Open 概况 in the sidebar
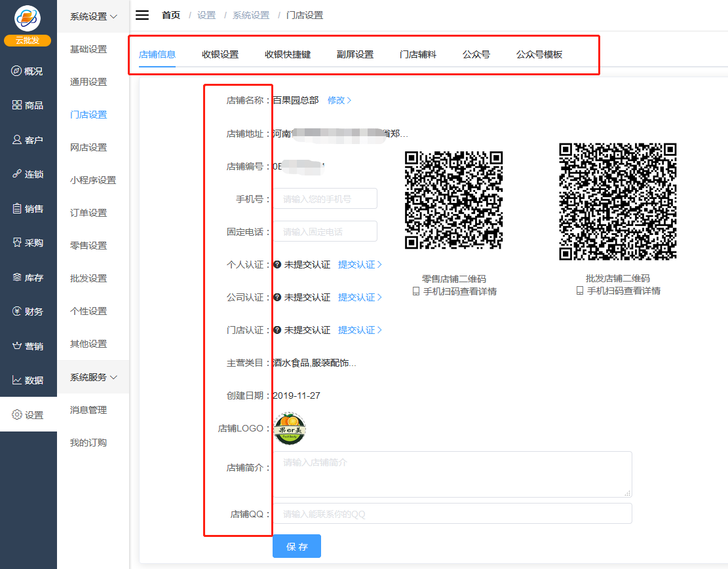728x569 pixels. [x=28, y=71]
